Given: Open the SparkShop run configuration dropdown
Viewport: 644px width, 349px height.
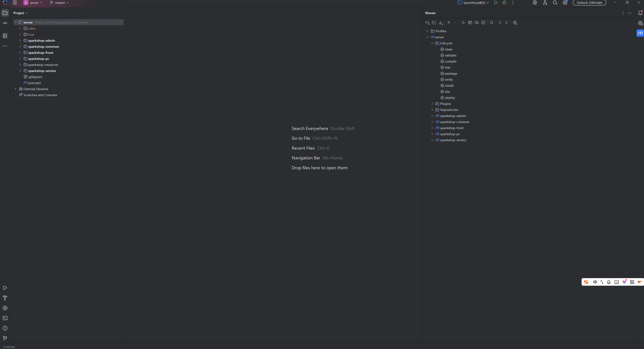Looking at the screenshot, I should point(473,3).
